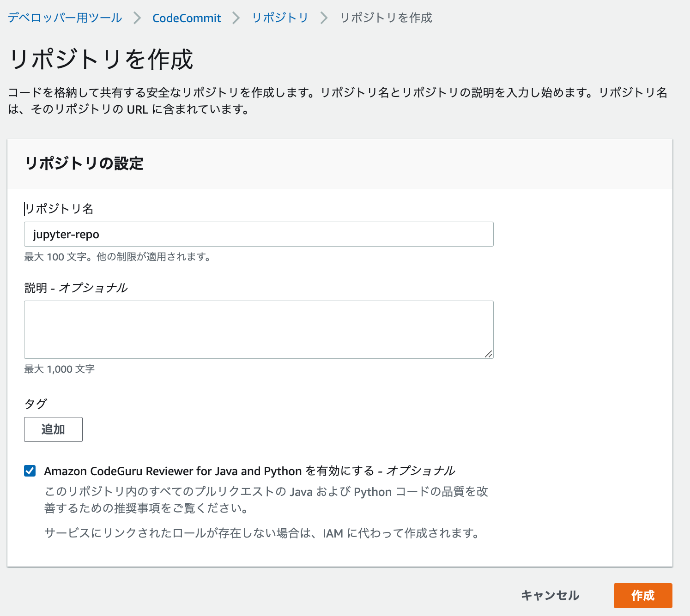690x616 pixels.
Task: Click the chevron separator after CodeCommit
Action: [236, 18]
